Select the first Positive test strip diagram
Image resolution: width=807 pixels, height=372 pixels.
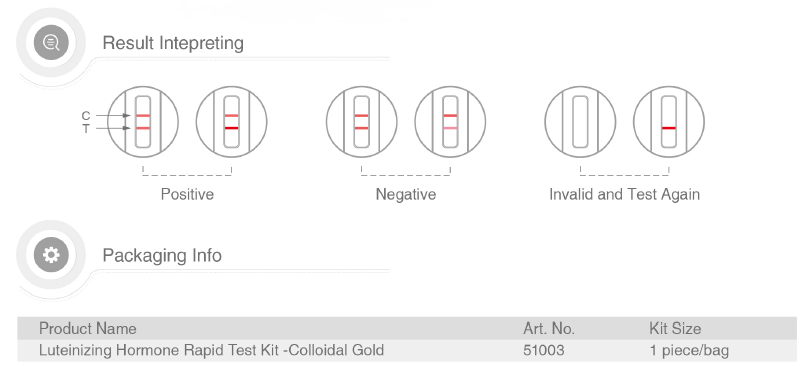[x=143, y=122]
